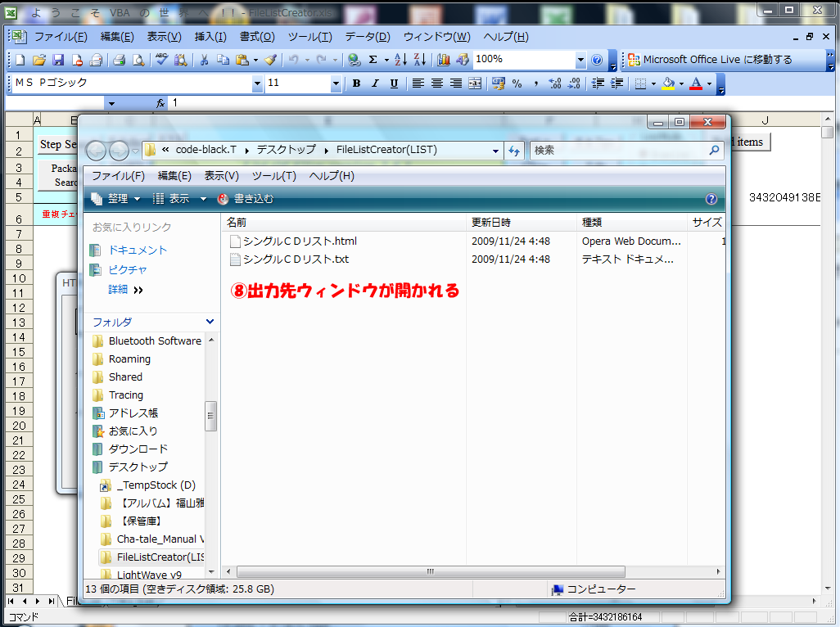Select file シングルＣＤリスト.html
840x627 pixels.
pos(300,241)
